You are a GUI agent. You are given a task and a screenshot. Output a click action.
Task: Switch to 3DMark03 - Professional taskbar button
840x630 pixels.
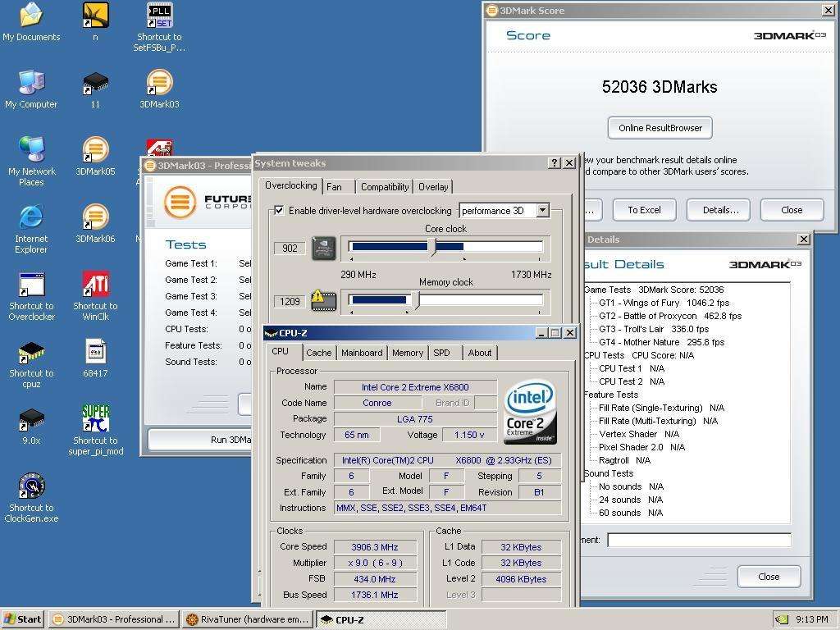click(113, 619)
